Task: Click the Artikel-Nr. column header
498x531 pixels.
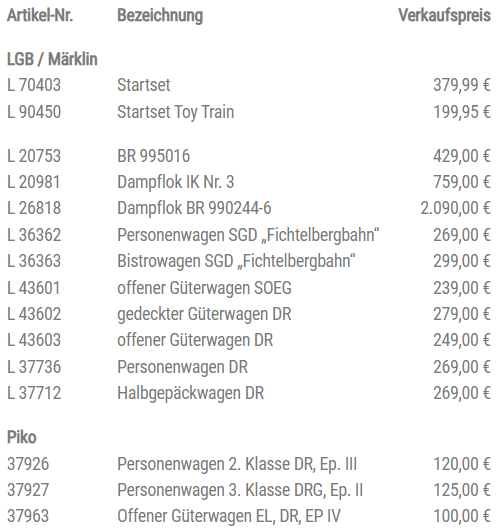Action: [x=40, y=16]
